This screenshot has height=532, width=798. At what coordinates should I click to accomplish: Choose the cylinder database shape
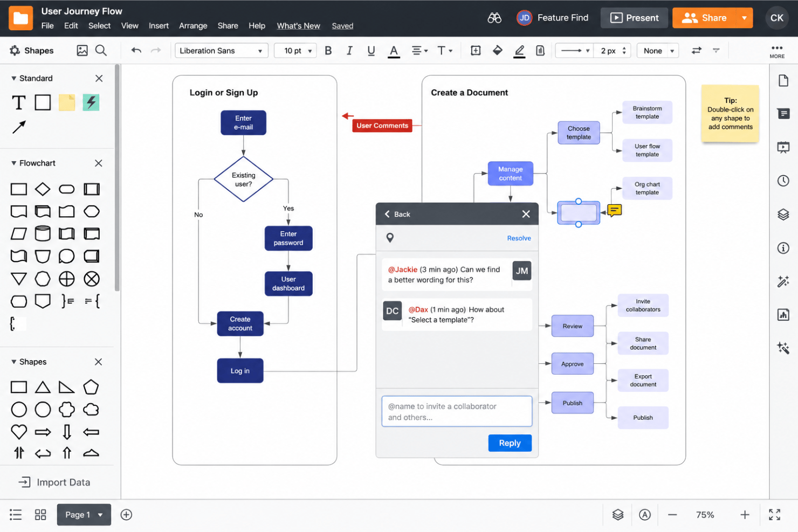click(x=43, y=233)
